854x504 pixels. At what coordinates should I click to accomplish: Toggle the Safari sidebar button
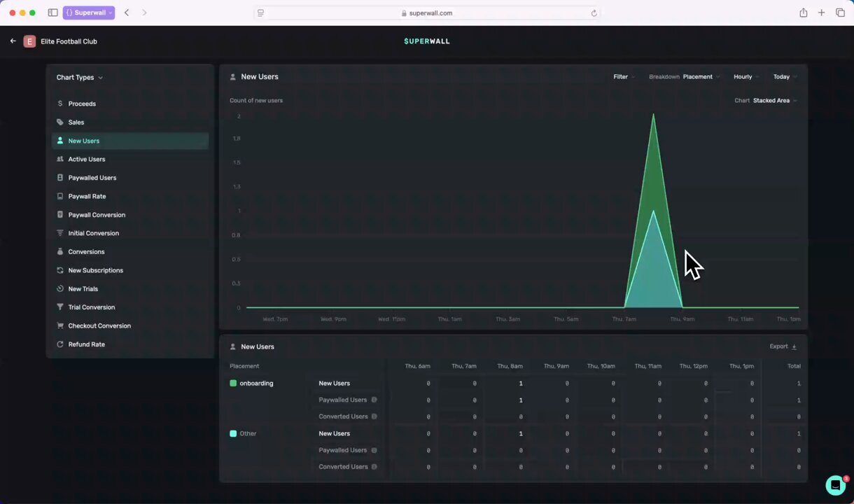(52, 13)
